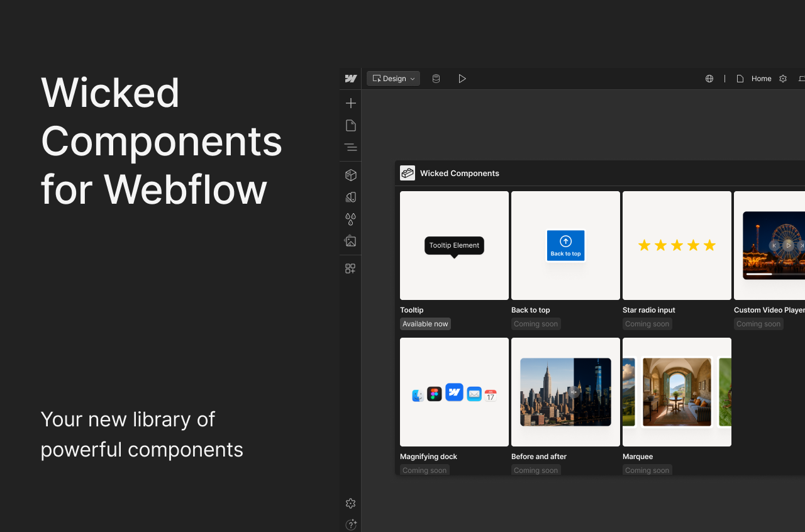
Task: Click the Custom Video Player label
Action: [769, 310]
